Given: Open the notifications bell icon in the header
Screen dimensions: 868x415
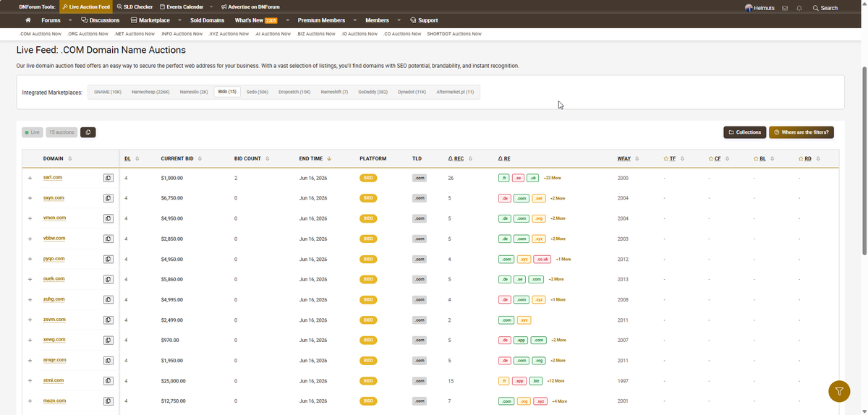Looking at the screenshot, I should (x=799, y=8).
